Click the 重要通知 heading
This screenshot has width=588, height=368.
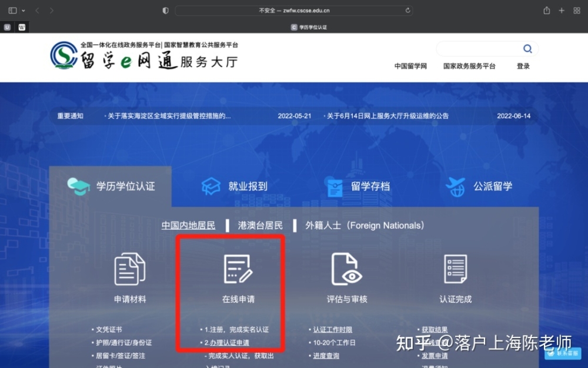pyautogui.click(x=71, y=116)
